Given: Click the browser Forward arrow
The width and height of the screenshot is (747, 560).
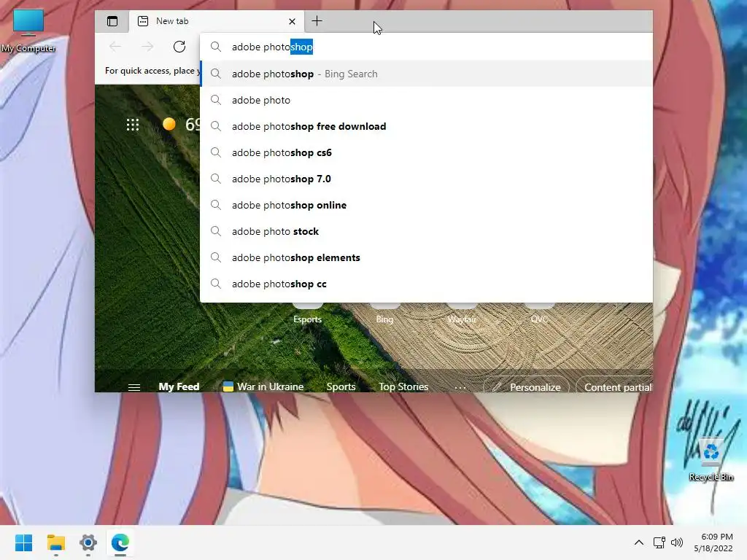Looking at the screenshot, I should [147, 47].
